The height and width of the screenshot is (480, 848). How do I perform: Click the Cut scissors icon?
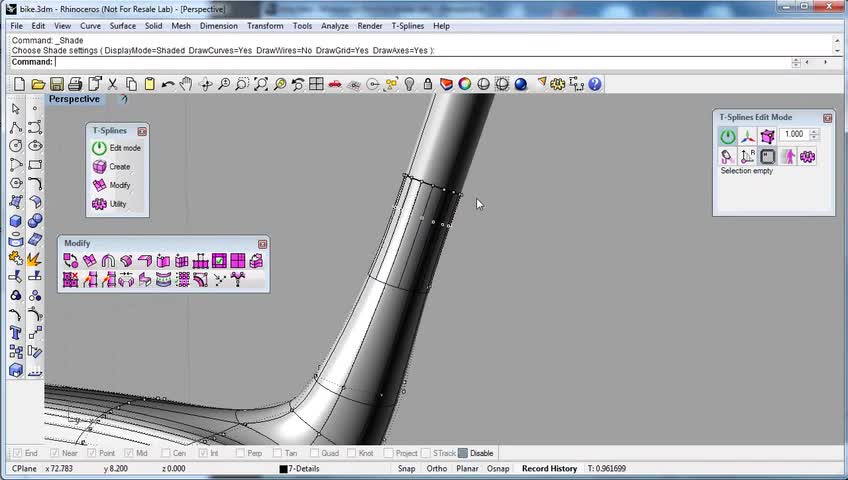click(x=112, y=84)
